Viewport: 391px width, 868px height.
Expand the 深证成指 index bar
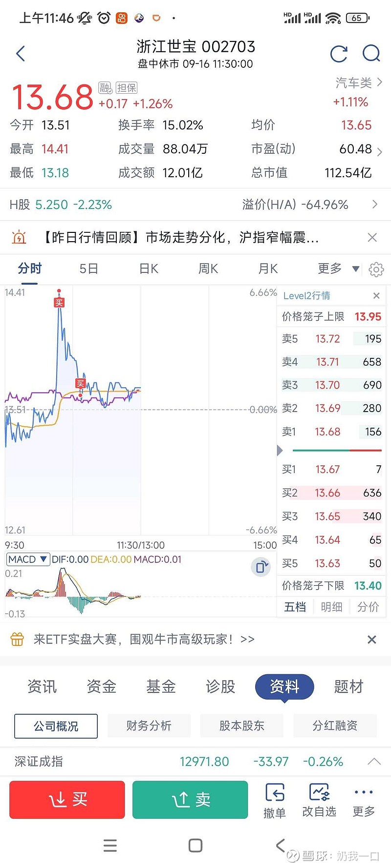click(374, 762)
